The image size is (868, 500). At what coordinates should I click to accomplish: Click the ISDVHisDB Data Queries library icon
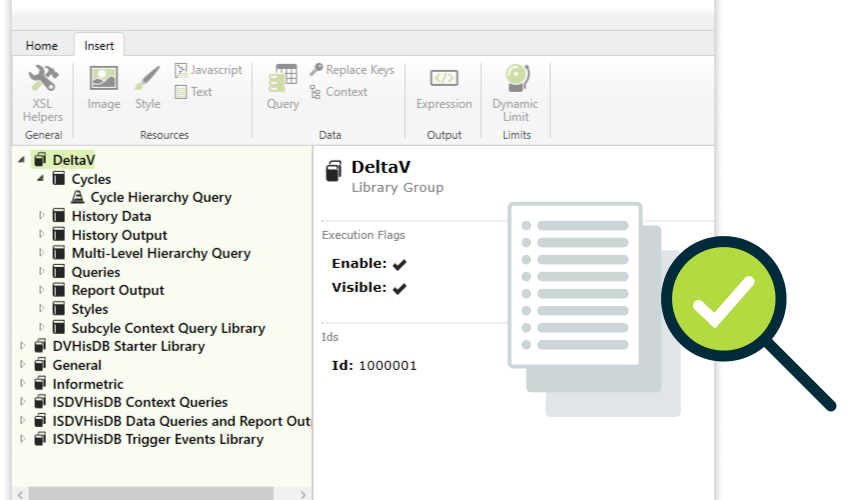click(x=40, y=421)
